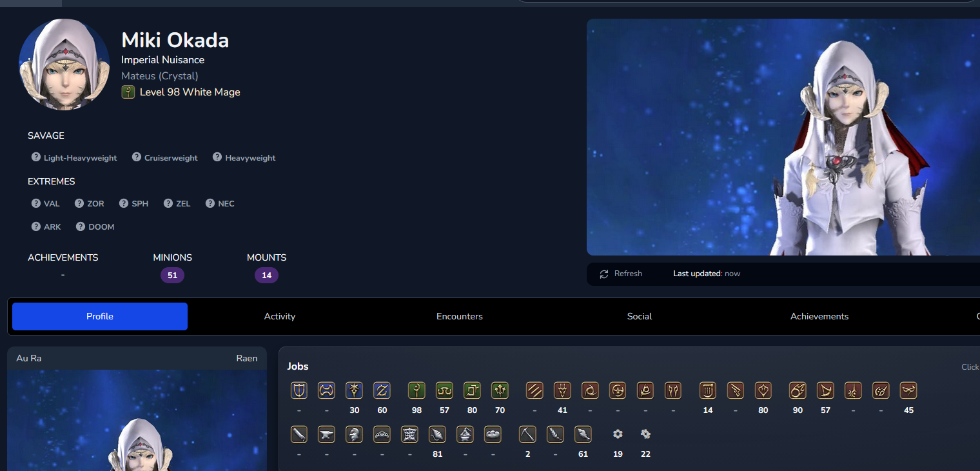Select the Samurai job icon

618,390
